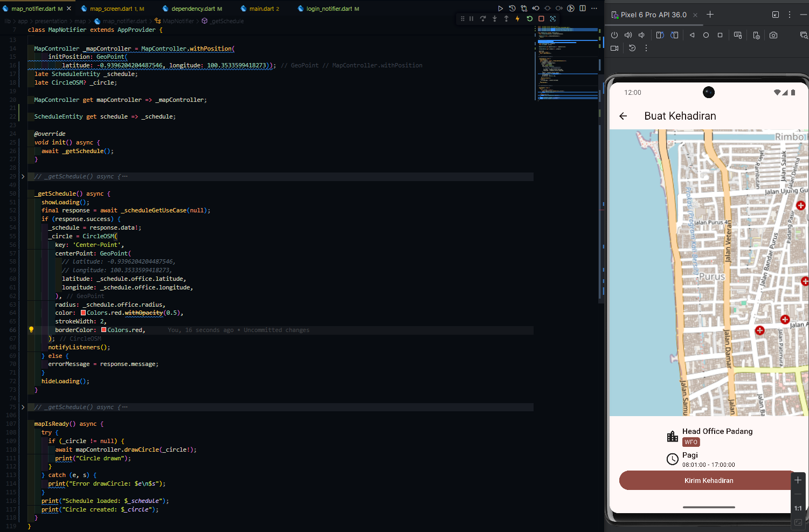Open the Flutter widget inspector icon
This screenshot has height=532, width=809.
pos(553,19)
